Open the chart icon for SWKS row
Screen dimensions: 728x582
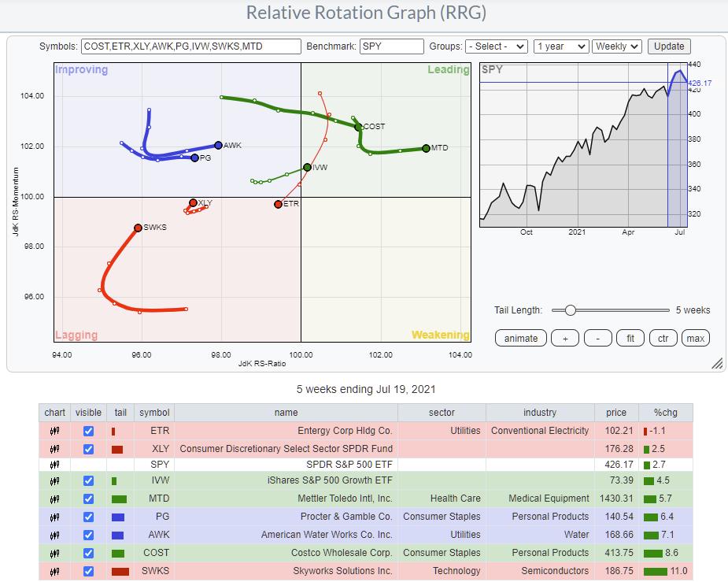tap(54, 571)
